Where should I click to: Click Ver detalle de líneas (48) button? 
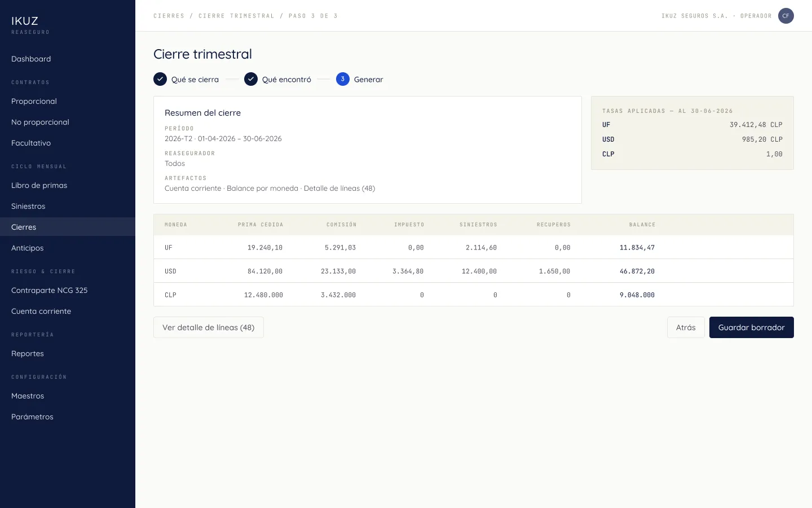[209, 327]
